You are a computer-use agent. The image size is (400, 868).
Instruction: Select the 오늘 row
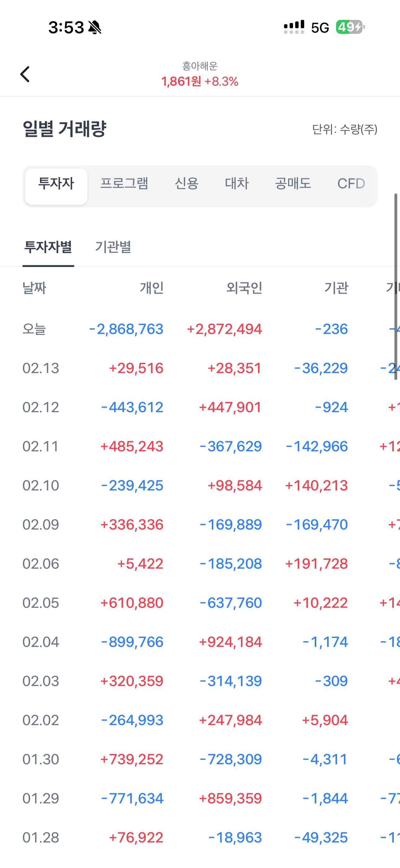(34, 329)
